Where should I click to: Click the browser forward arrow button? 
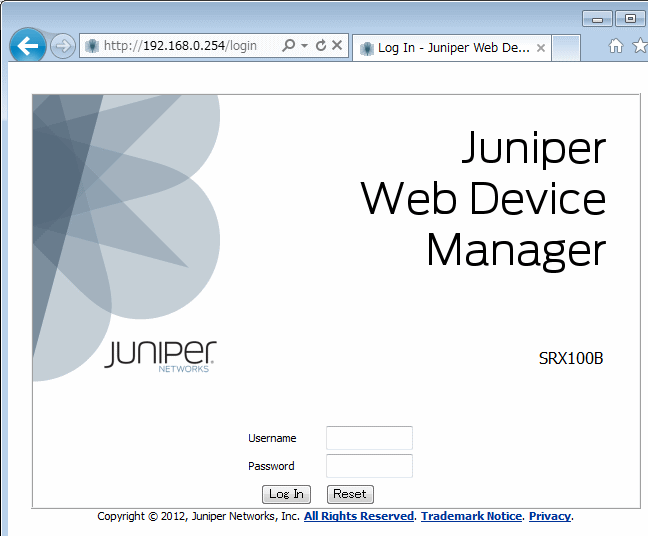(x=63, y=46)
